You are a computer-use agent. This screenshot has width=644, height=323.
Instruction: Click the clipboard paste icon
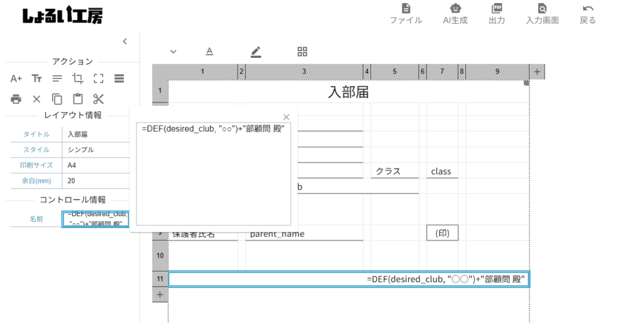(x=77, y=99)
